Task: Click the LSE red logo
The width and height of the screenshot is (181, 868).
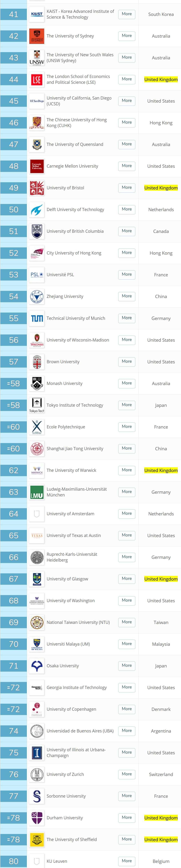Action: [x=37, y=79]
